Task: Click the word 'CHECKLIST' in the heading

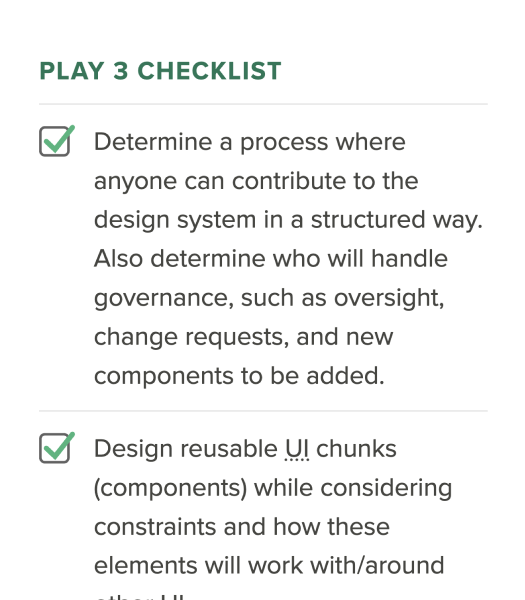Action: [209, 71]
